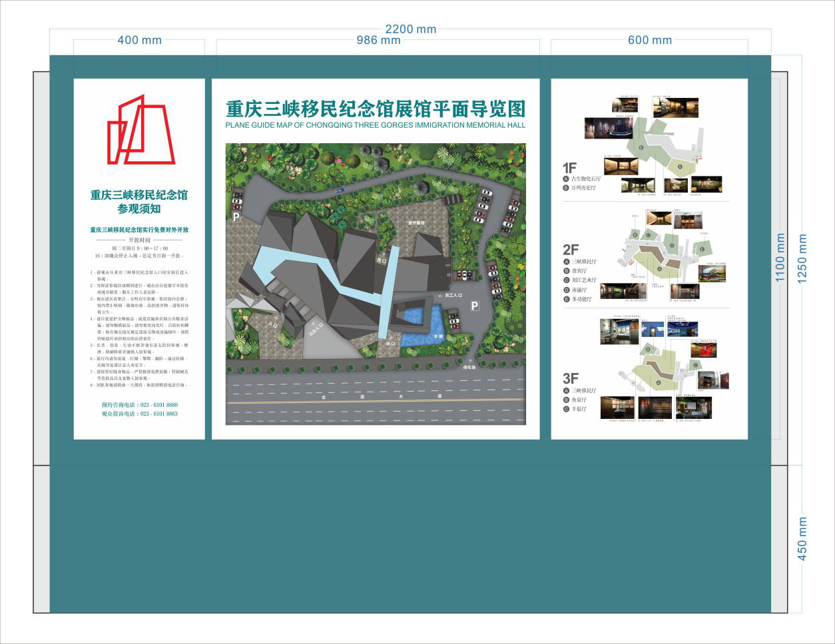This screenshot has width=835, height=644.
Task: Click the 450 mm vertical dimension
Action: pos(802,539)
